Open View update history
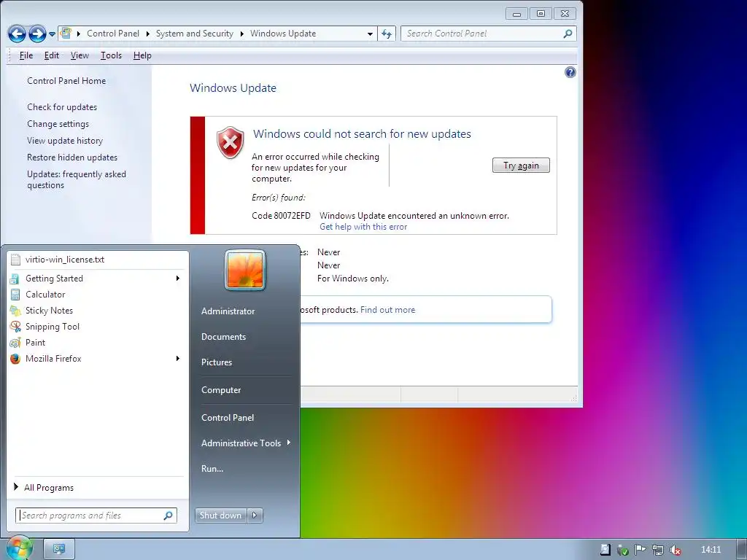747x560 pixels. pyautogui.click(x=65, y=141)
